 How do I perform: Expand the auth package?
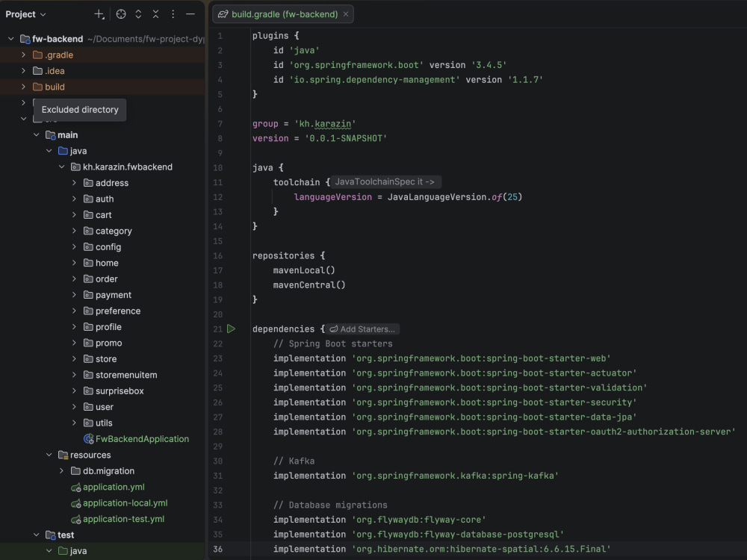pyautogui.click(x=74, y=199)
